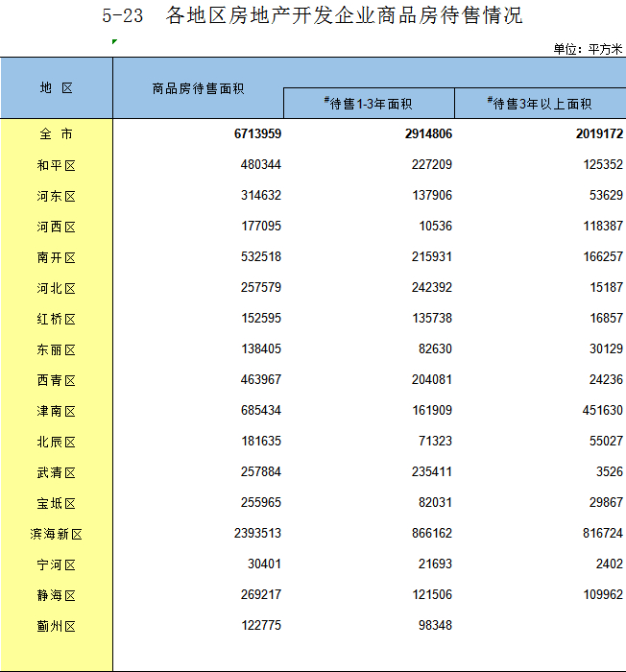Click the value 152595
This screenshot has width=626, height=672.
click(261, 319)
